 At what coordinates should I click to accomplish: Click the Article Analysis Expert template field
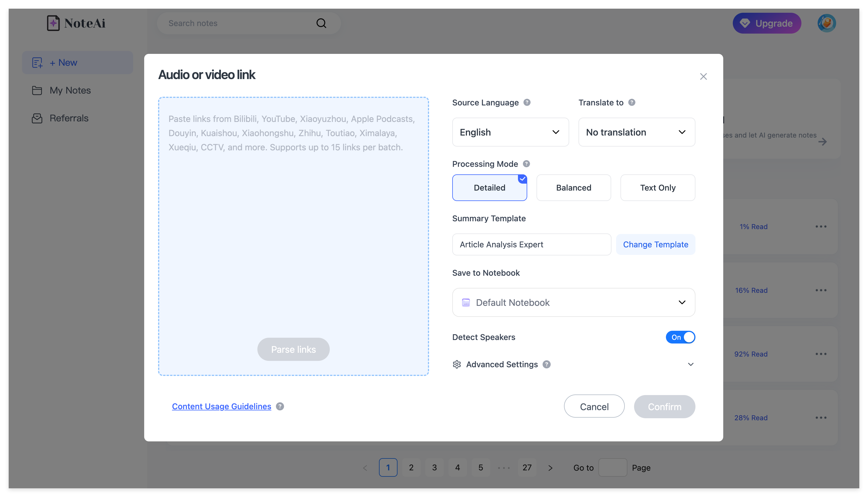531,244
